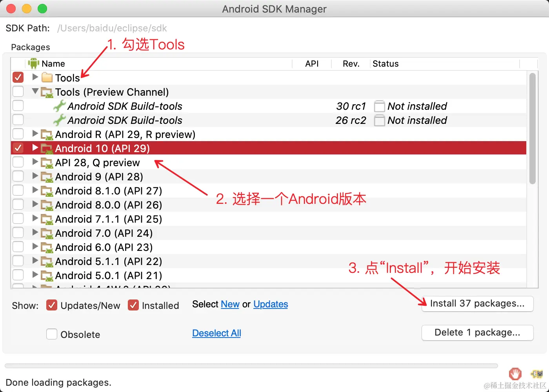The width and height of the screenshot is (549, 392).
Task: Click the wrench icon for Android SDK Build-tools 26 rc2
Action: pyautogui.click(x=59, y=120)
